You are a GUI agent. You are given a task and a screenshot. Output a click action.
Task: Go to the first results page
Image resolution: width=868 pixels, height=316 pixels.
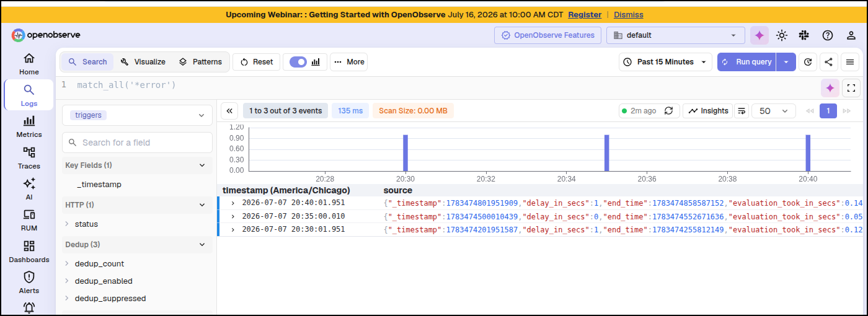tap(810, 111)
